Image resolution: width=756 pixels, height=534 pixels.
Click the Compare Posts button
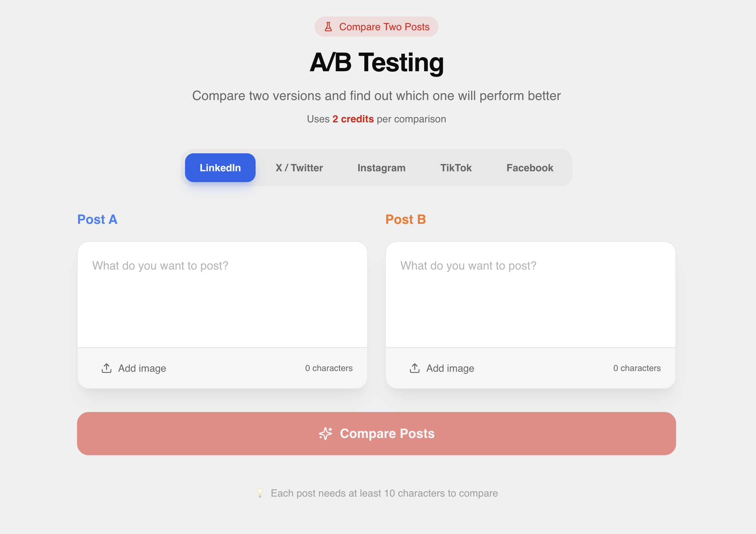pyautogui.click(x=377, y=434)
